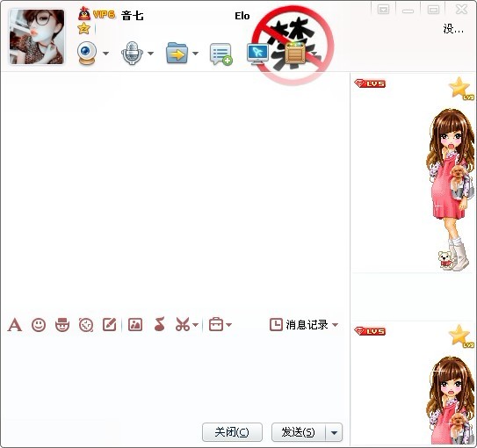
Task: Open the font settings A icon
Action: (x=15, y=324)
